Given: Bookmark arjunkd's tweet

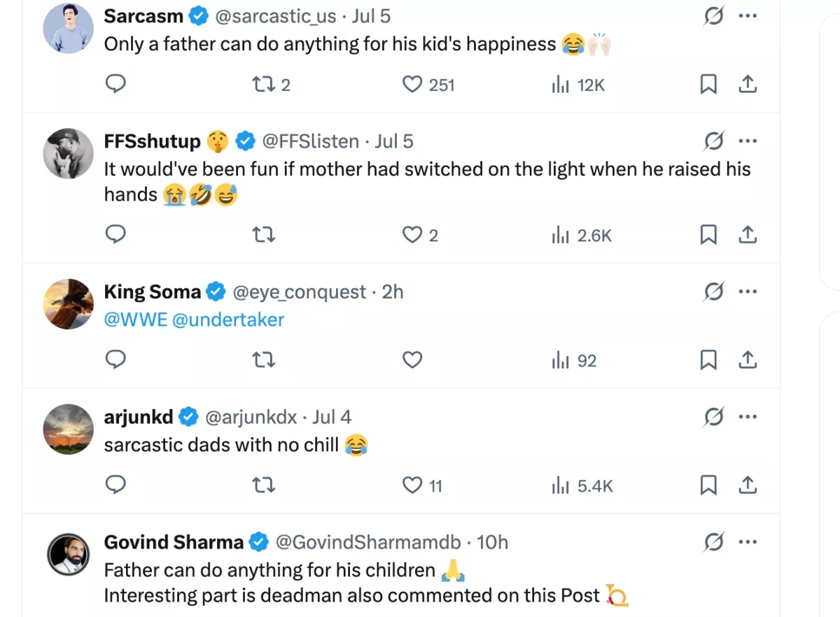Looking at the screenshot, I should (x=708, y=485).
